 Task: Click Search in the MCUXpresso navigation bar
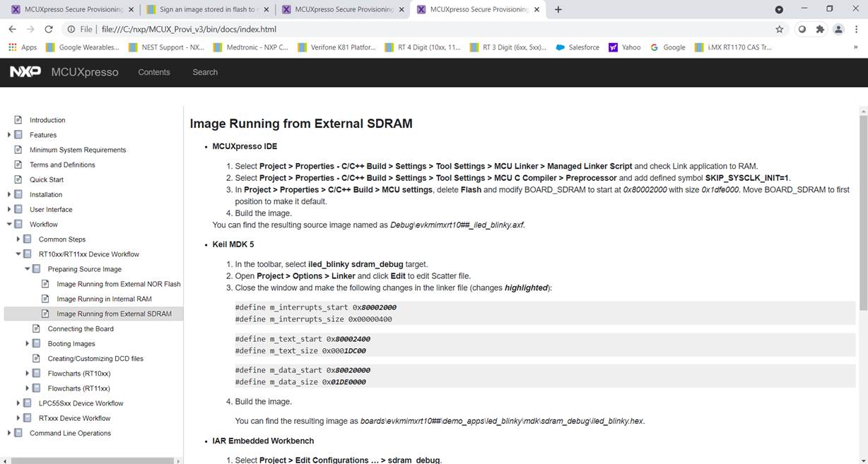point(204,71)
